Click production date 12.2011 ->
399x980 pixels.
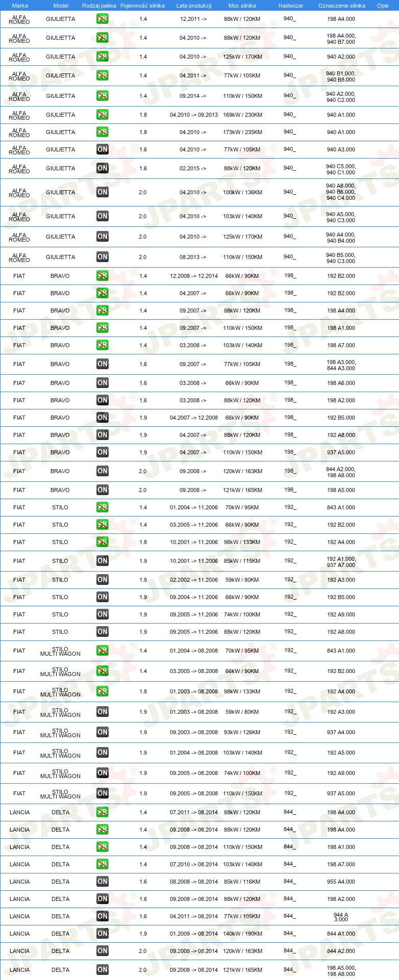[193, 19]
